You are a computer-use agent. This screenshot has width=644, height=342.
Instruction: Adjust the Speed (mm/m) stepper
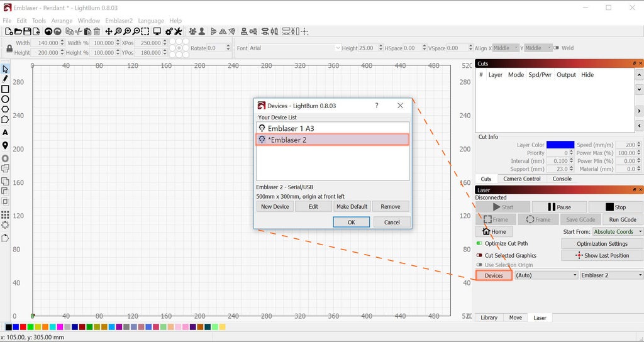[639, 145]
